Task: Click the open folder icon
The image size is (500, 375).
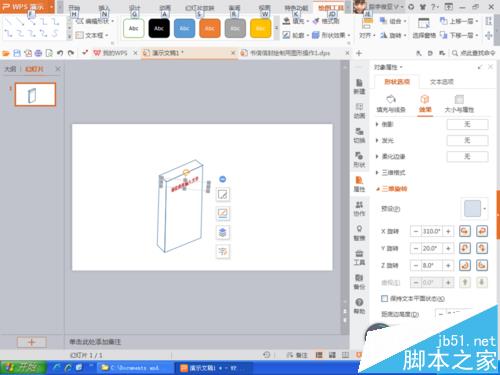Action: pos(6,53)
